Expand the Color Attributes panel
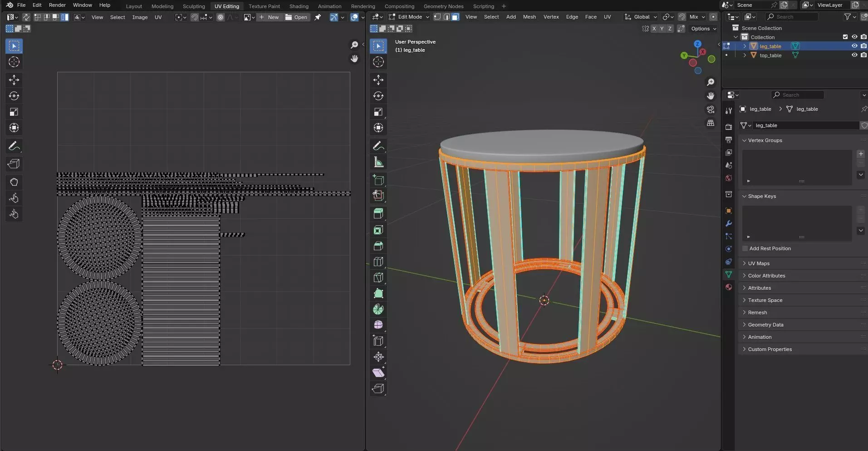The image size is (868, 451). tap(766, 276)
